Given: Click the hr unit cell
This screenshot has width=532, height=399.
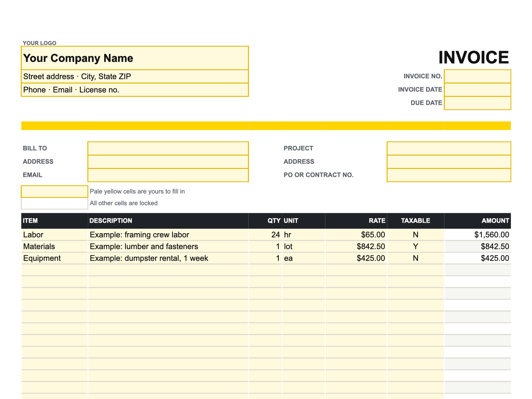Looking at the screenshot, I should point(304,235).
